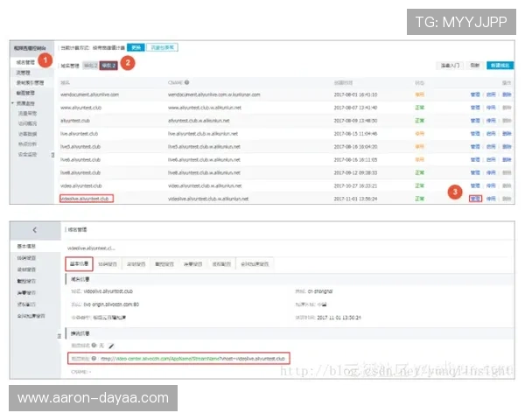The height and width of the screenshot is (420, 525).
Task: Click the help icon beside CNAME column header
Action: [187, 82]
